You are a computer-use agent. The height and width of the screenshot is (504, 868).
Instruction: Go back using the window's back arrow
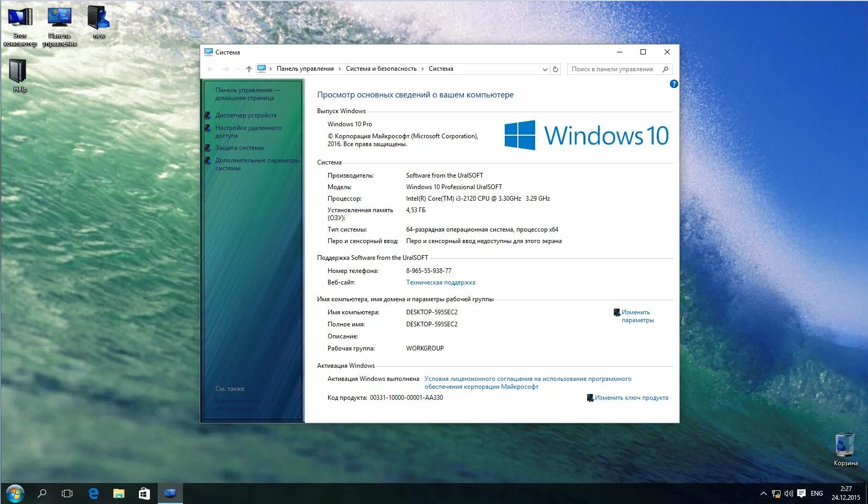tap(211, 69)
